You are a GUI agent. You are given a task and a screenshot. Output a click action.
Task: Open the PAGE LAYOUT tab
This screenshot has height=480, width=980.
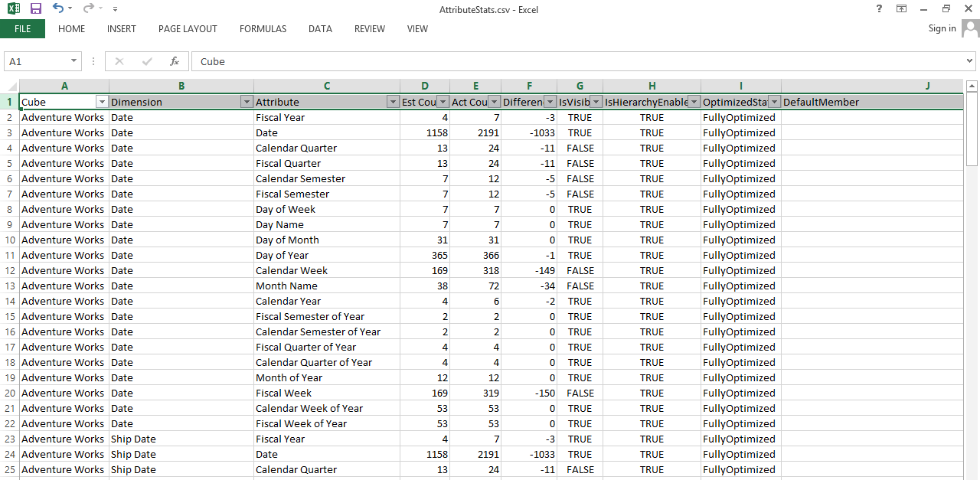[x=188, y=29]
